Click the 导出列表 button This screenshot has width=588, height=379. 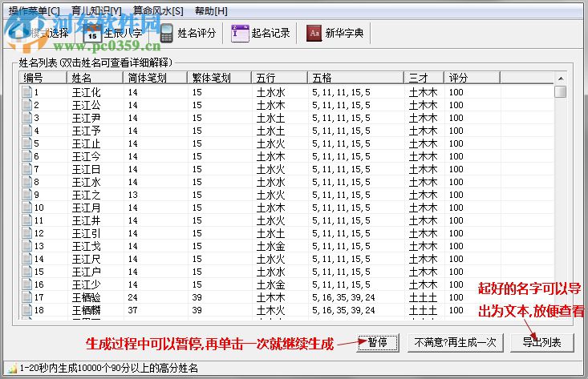[x=542, y=342]
